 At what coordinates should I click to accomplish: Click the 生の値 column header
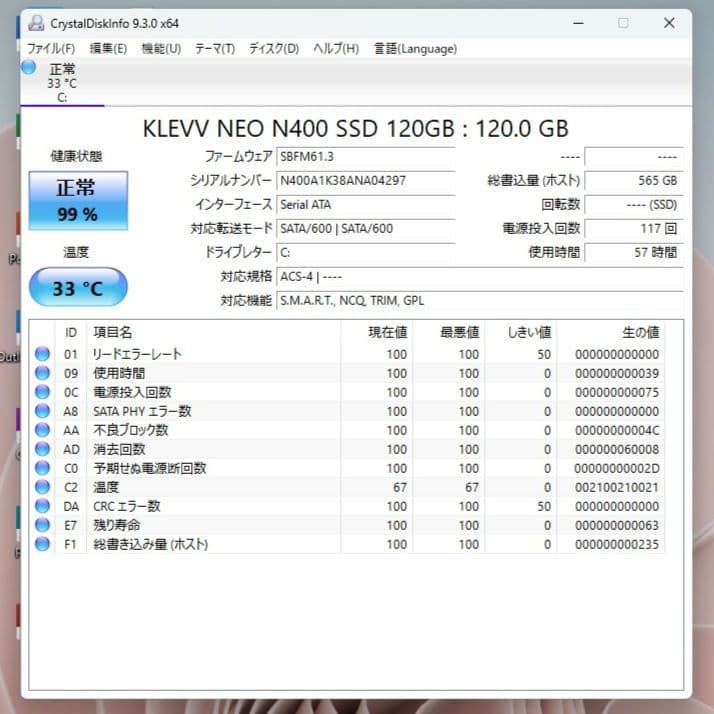(x=610, y=332)
